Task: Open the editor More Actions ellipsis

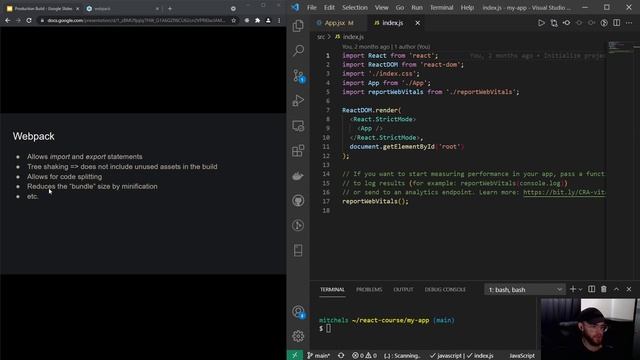Action: click(x=629, y=23)
